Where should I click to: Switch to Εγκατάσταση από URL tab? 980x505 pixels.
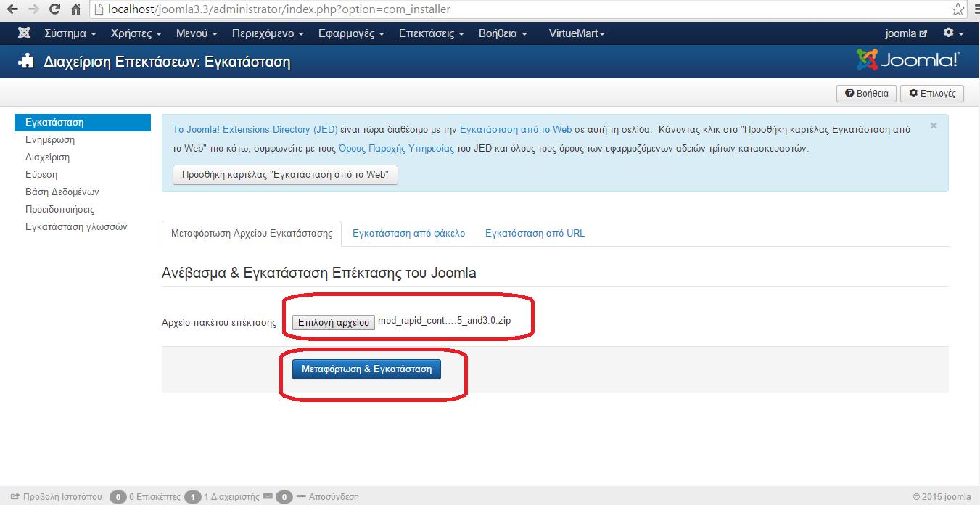[535, 233]
